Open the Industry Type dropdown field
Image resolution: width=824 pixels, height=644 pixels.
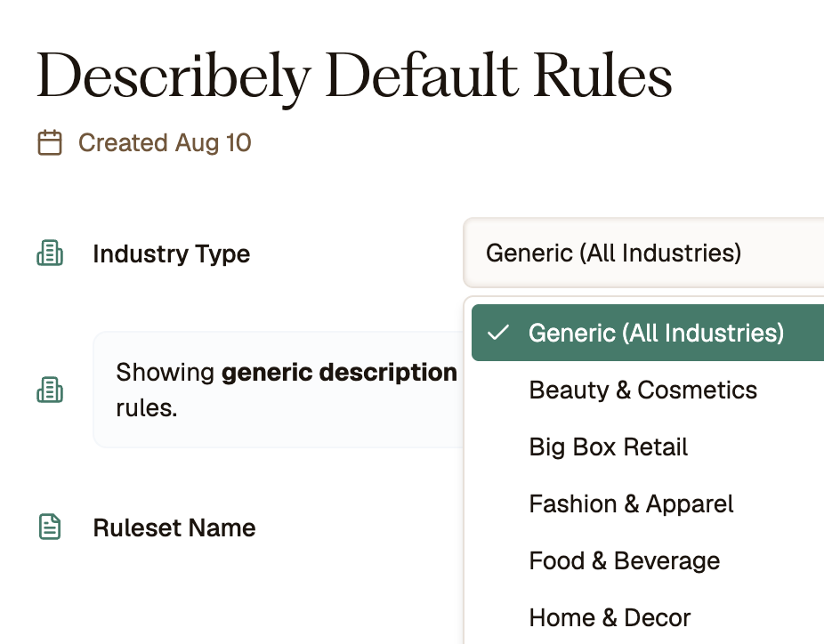tap(643, 253)
